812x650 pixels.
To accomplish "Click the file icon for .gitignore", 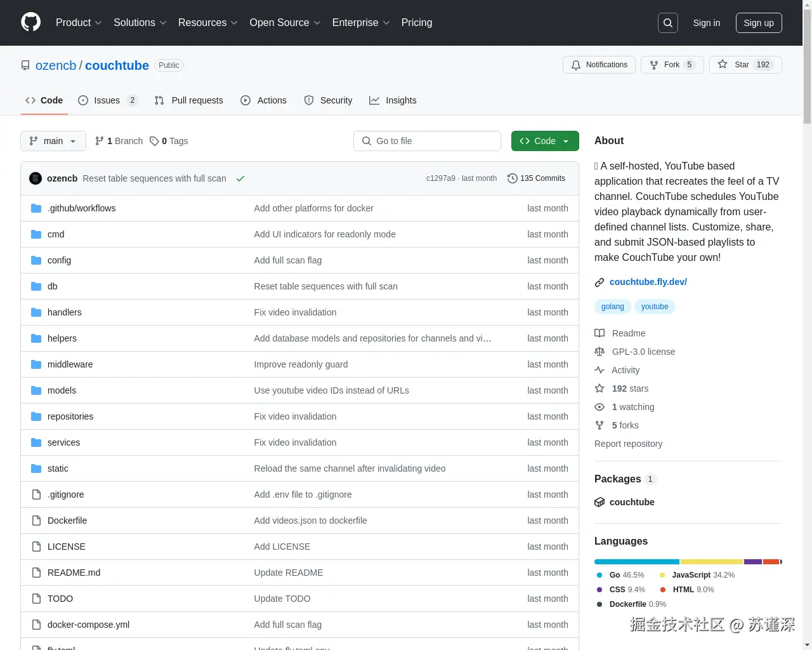I will [x=36, y=494].
